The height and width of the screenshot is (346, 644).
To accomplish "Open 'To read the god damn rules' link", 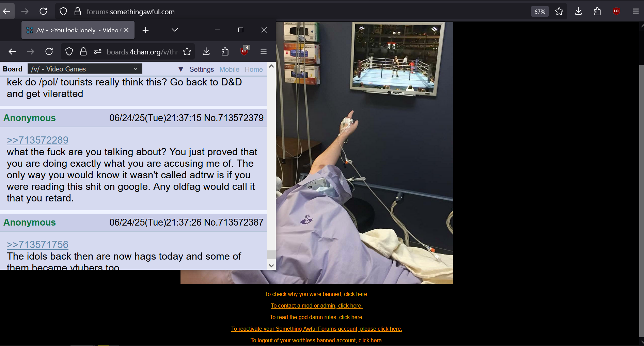I will (317, 317).
